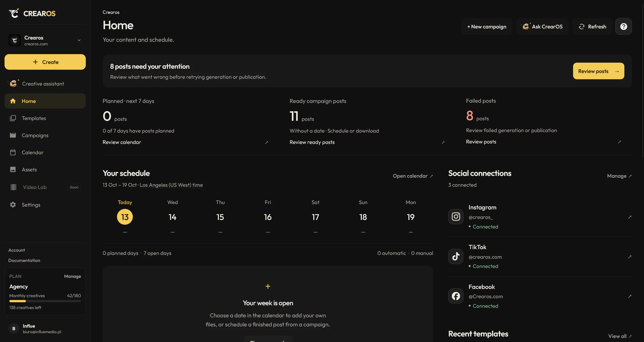Expand the Crearos workspace switcher chevron
This screenshot has width=644, height=342.
click(79, 40)
